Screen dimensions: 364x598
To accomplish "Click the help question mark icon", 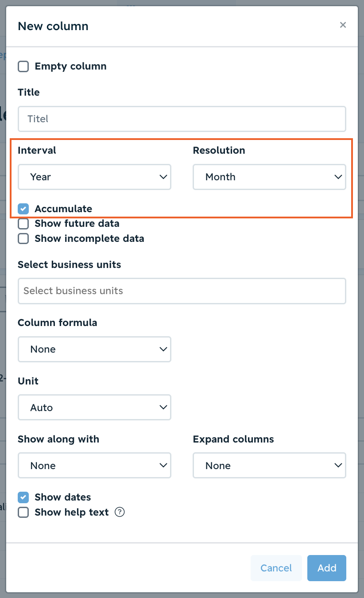I will [120, 512].
